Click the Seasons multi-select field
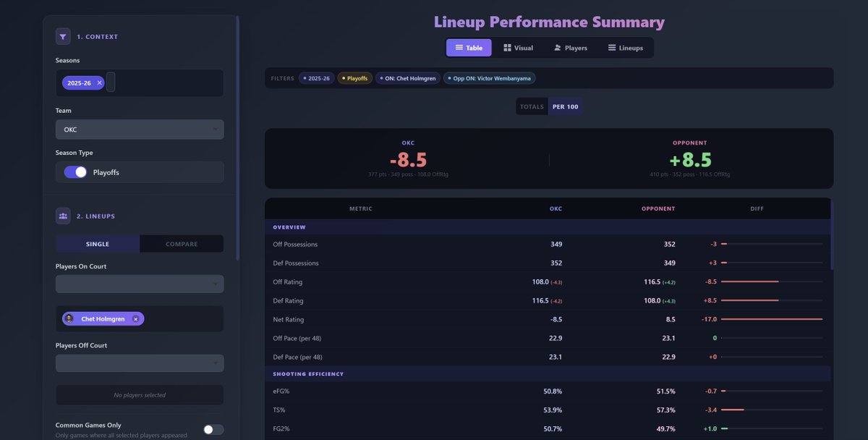 pyautogui.click(x=140, y=83)
